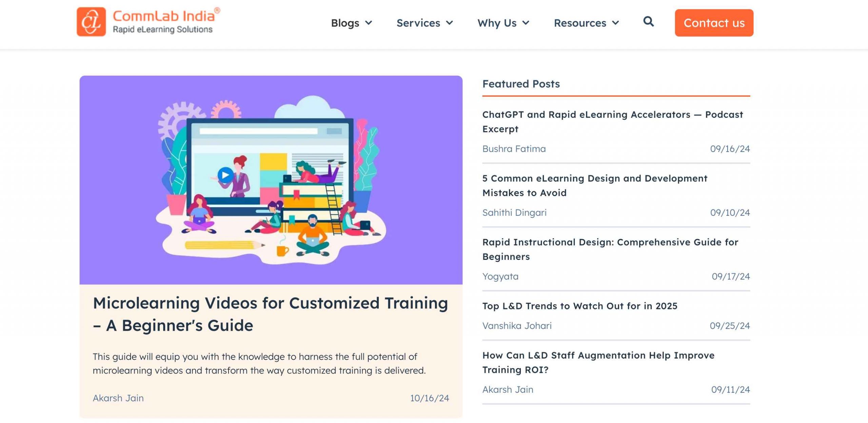This screenshot has height=423, width=868.
Task: Open L&D Staff Augmentation ROI post
Action: point(598,362)
